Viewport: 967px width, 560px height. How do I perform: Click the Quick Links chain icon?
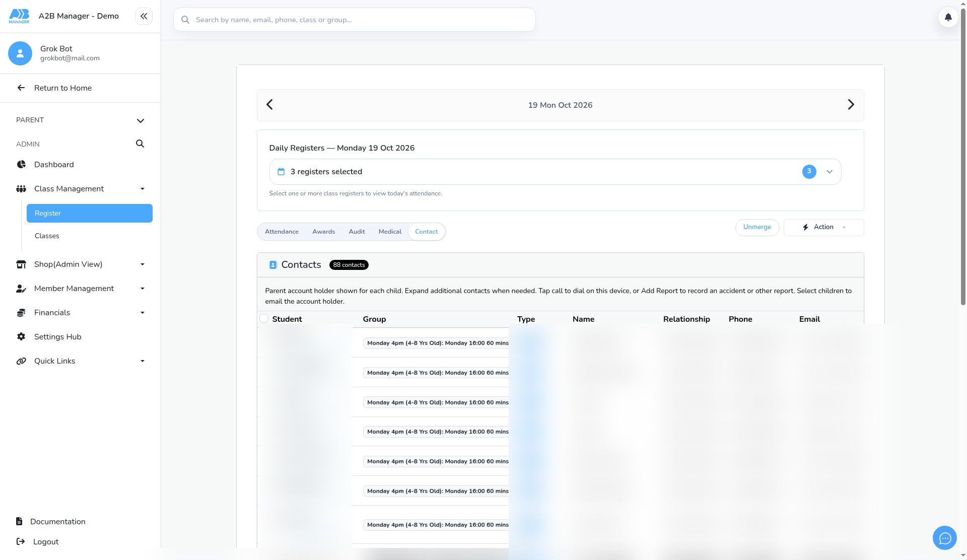point(21,361)
